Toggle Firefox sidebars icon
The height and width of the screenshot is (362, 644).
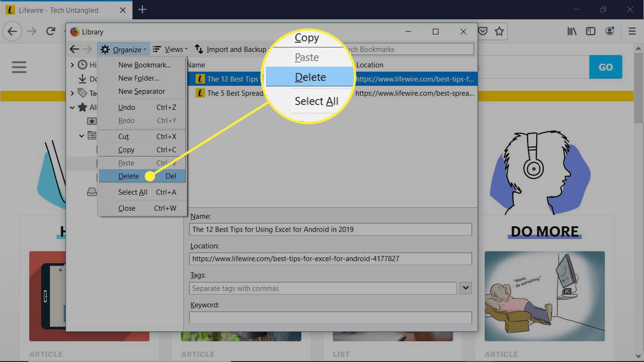tap(591, 32)
